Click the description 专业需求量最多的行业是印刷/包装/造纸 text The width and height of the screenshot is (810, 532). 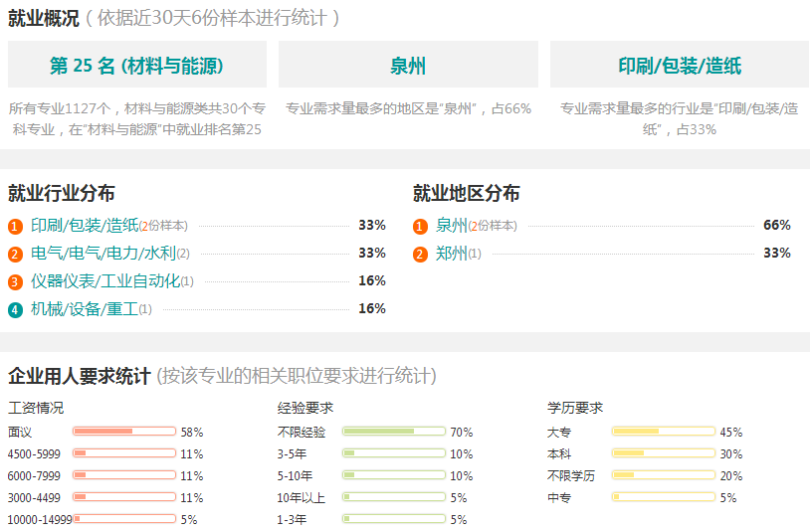[680, 118]
